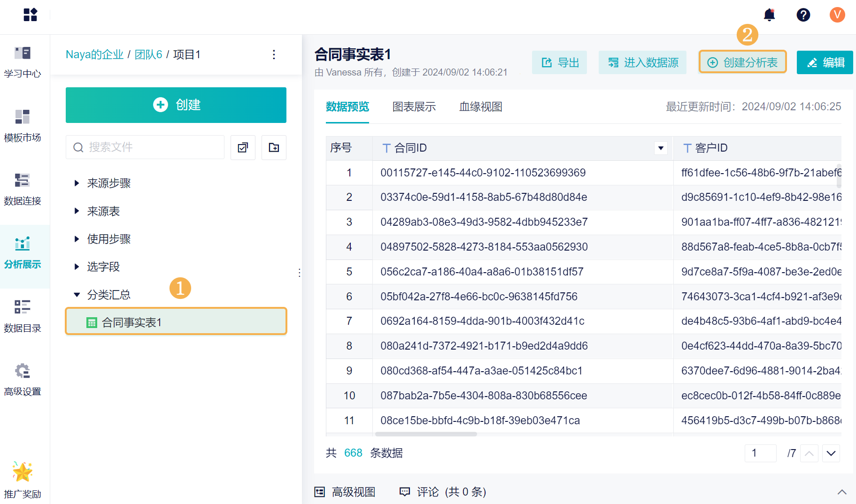Click the 高级视图 icon

point(319,491)
